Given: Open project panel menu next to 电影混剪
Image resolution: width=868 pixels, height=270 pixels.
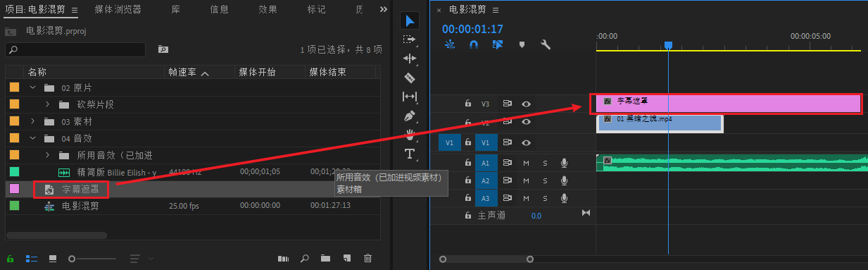Looking at the screenshot, I should pyautogui.click(x=75, y=10).
